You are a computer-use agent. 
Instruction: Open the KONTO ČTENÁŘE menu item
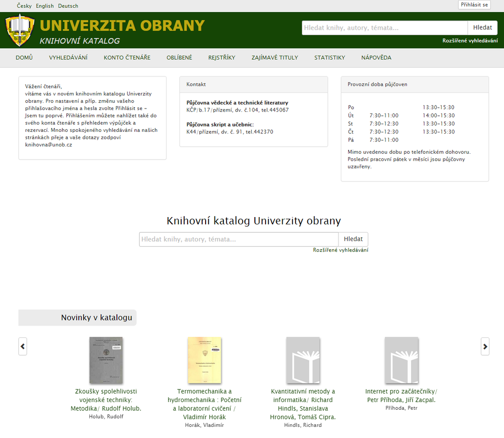(127, 57)
